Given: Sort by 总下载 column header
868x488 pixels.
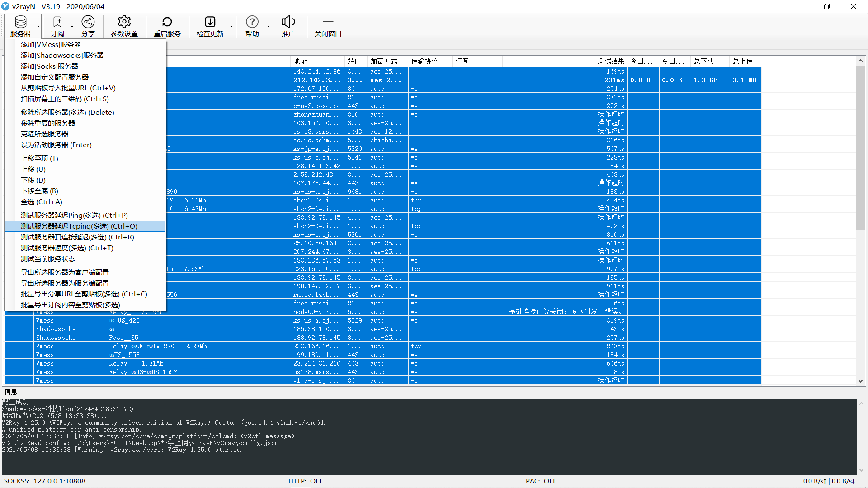Looking at the screenshot, I should tap(710, 61).
